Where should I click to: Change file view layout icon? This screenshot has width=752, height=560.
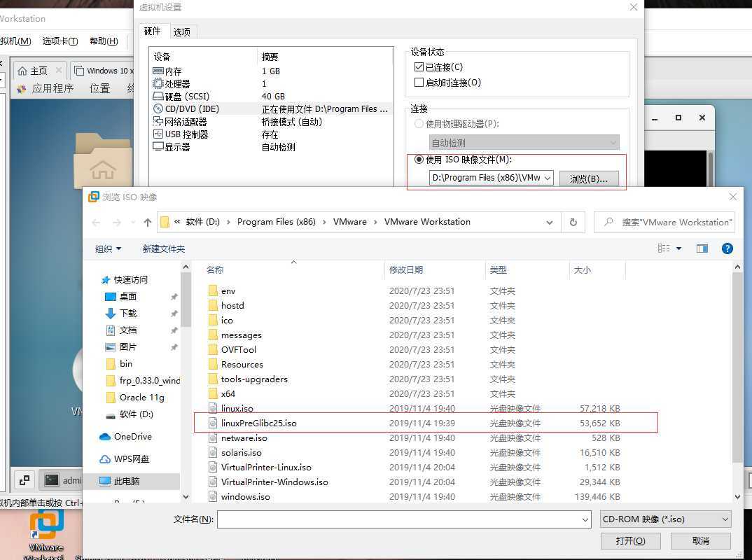pos(664,248)
